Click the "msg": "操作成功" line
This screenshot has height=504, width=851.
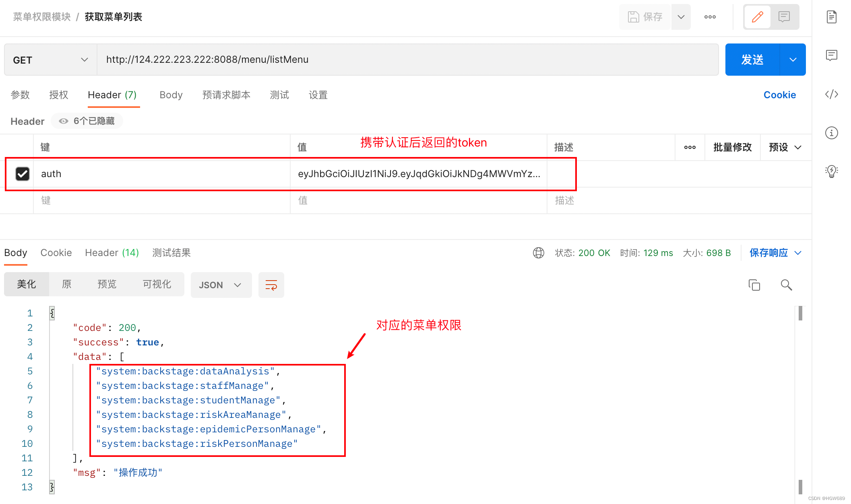(x=118, y=473)
